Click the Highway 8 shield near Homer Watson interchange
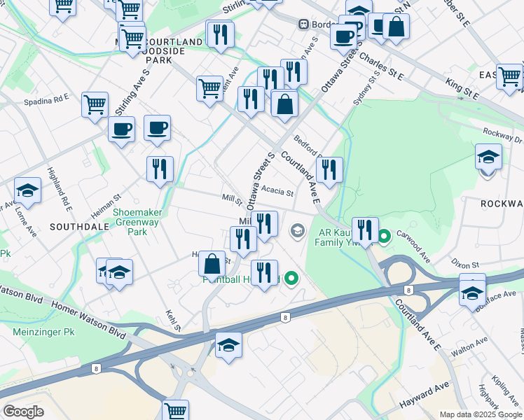 (x=96, y=369)
